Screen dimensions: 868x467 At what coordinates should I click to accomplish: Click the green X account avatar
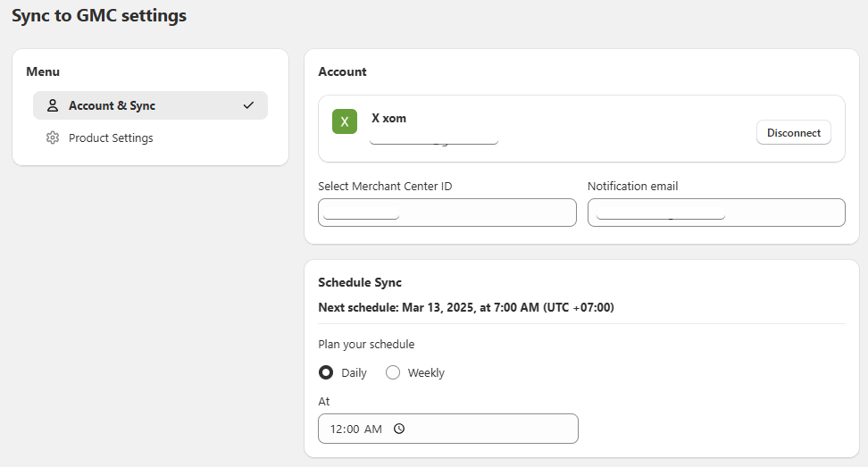[345, 121]
